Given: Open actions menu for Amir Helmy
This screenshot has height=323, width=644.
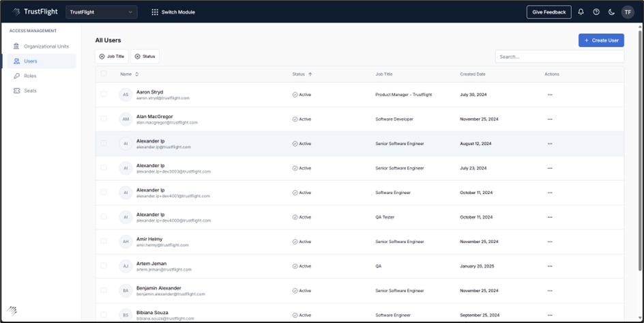Looking at the screenshot, I should [x=550, y=242].
